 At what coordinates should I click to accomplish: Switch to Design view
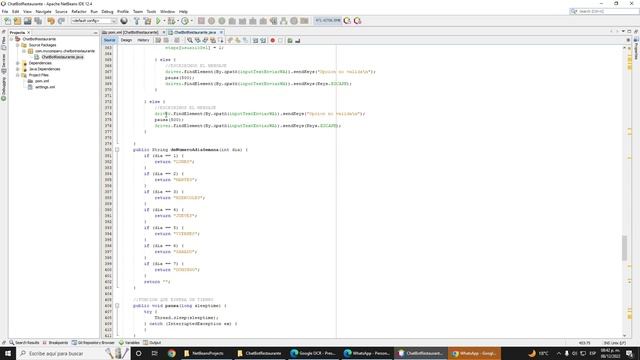[x=126, y=40]
